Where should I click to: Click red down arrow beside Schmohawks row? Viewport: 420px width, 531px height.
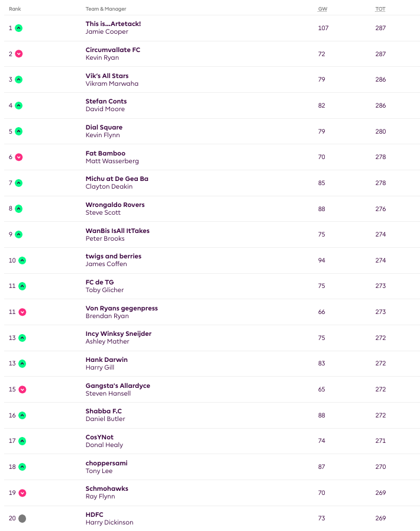22,493
